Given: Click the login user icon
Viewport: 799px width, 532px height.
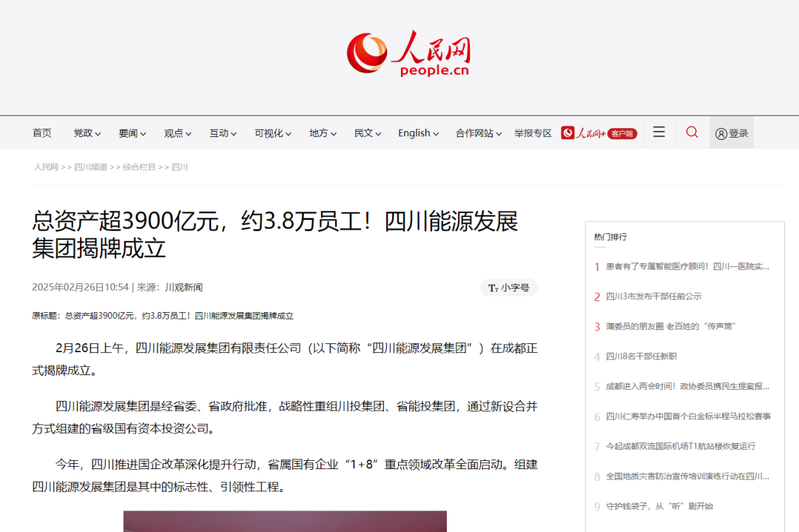Looking at the screenshot, I should (x=721, y=134).
